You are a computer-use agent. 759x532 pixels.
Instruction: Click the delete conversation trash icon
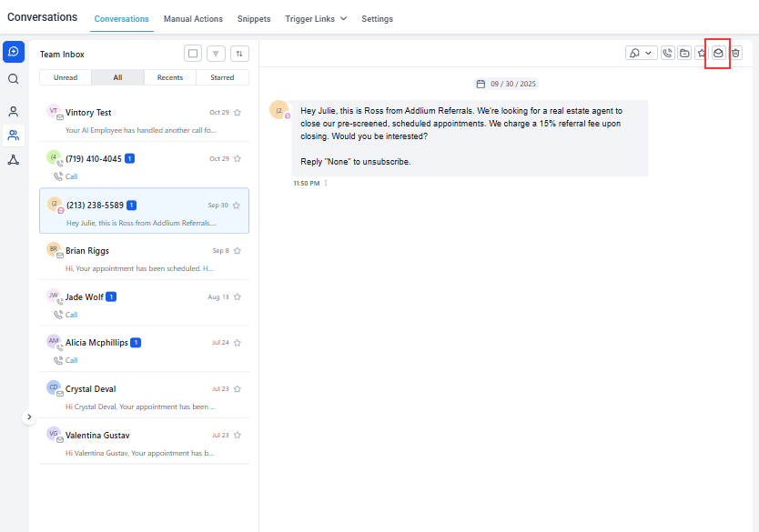(736, 54)
